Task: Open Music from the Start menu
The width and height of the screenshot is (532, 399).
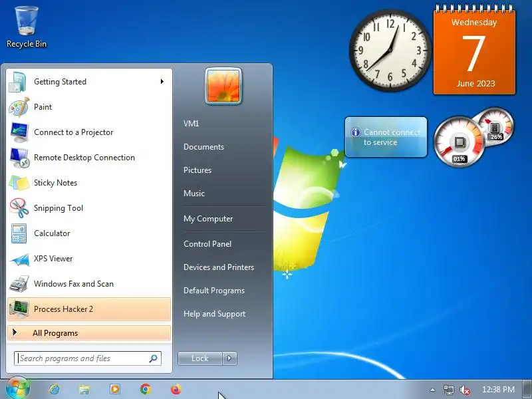Action: tap(194, 194)
